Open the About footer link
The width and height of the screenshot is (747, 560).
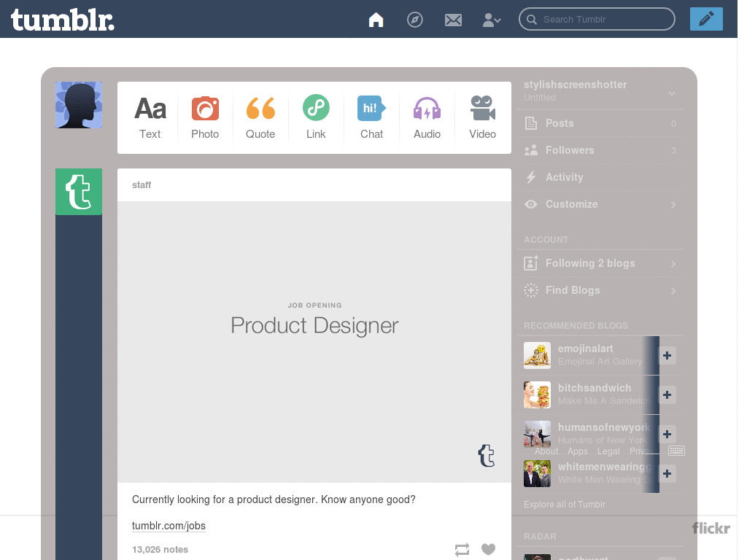(x=546, y=451)
